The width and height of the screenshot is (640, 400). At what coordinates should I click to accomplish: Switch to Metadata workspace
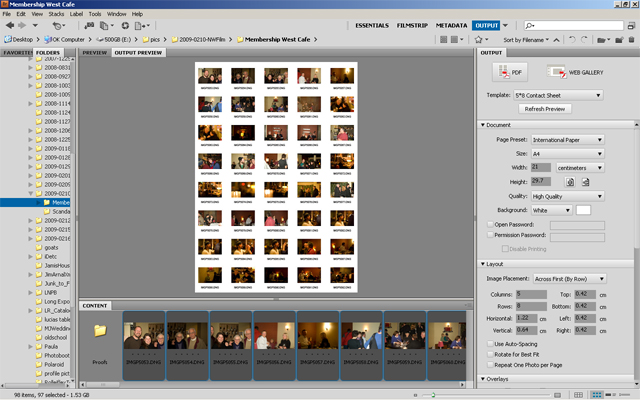pyautogui.click(x=451, y=25)
